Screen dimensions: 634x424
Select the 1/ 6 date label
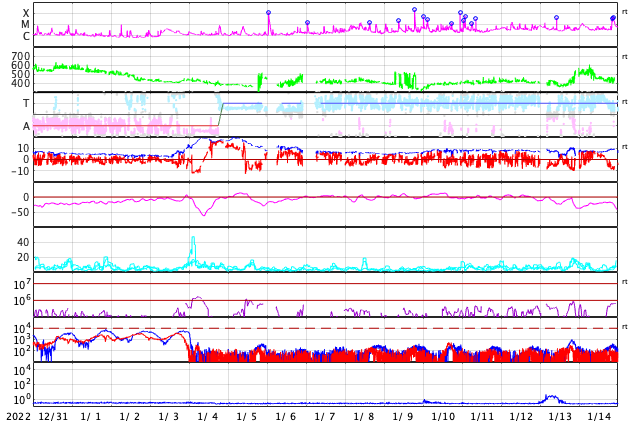point(286,417)
